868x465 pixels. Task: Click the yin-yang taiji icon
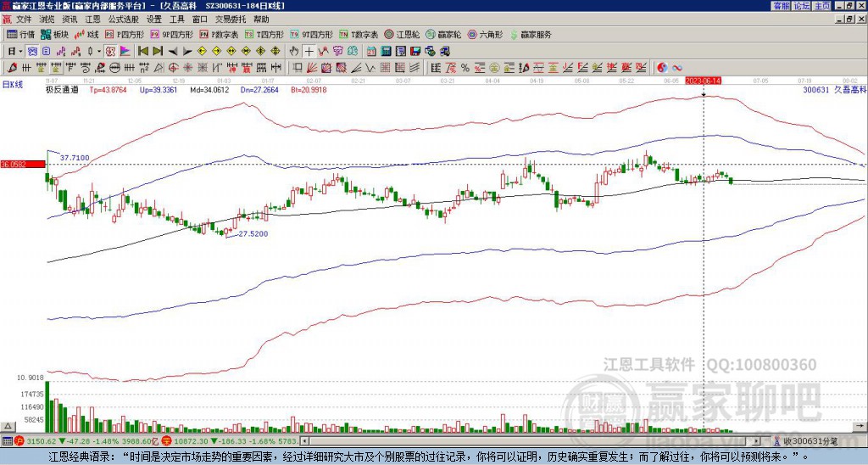tap(663, 68)
